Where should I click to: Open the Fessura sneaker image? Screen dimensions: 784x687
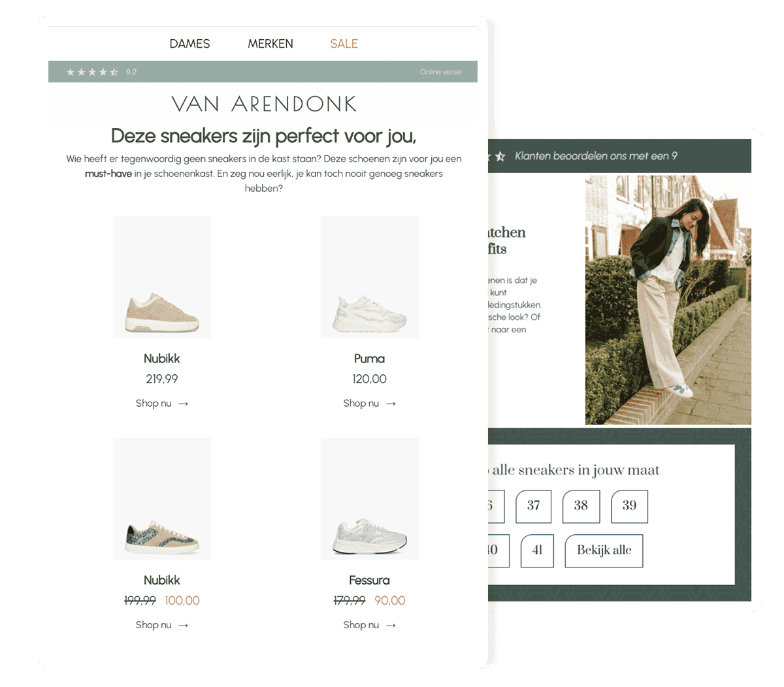pyautogui.click(x=370, y=499)
